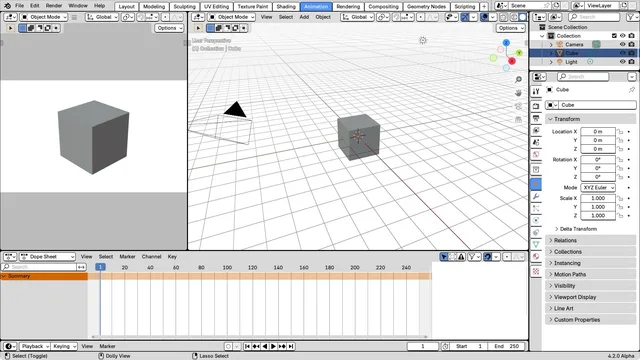
Task: Open the Tool properties tab icon
Action: click(x=536, y=91)
